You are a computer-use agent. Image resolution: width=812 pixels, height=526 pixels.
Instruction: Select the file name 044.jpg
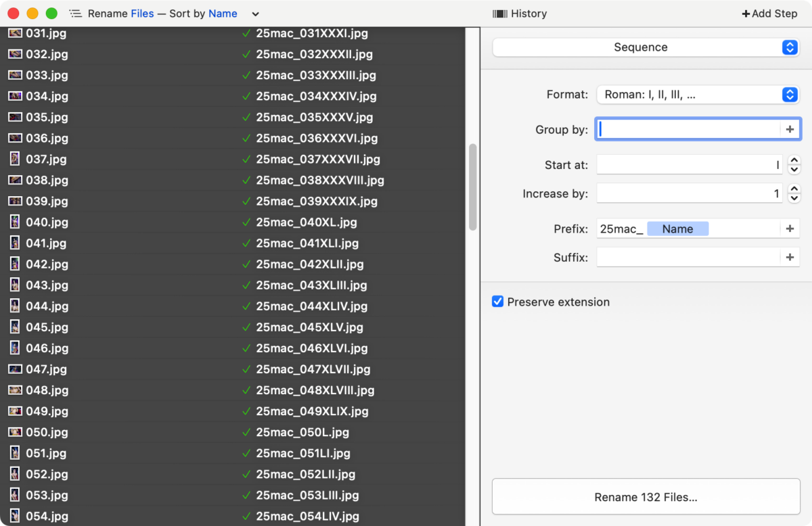pyautogui.click(x=47, y=306)
